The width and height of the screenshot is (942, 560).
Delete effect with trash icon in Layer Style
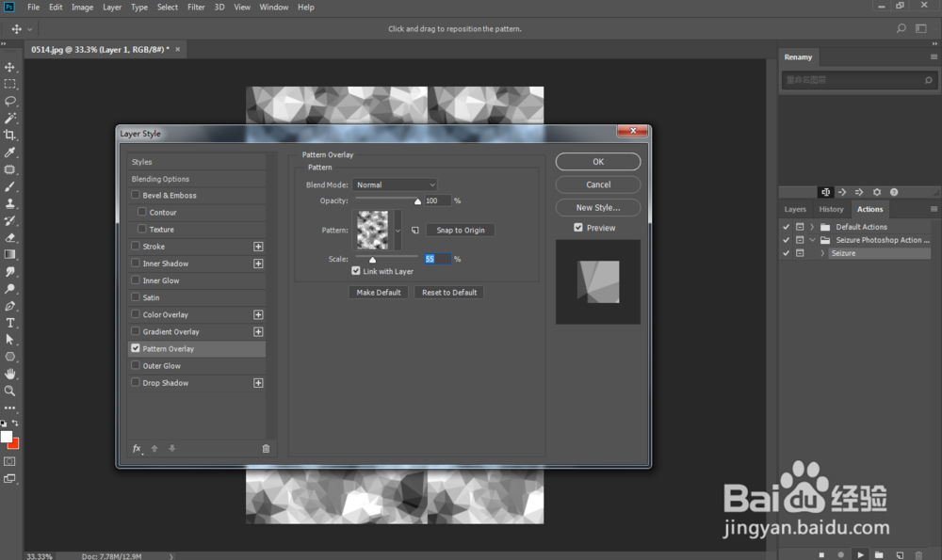pyautogui.click(x=267, y=448)
